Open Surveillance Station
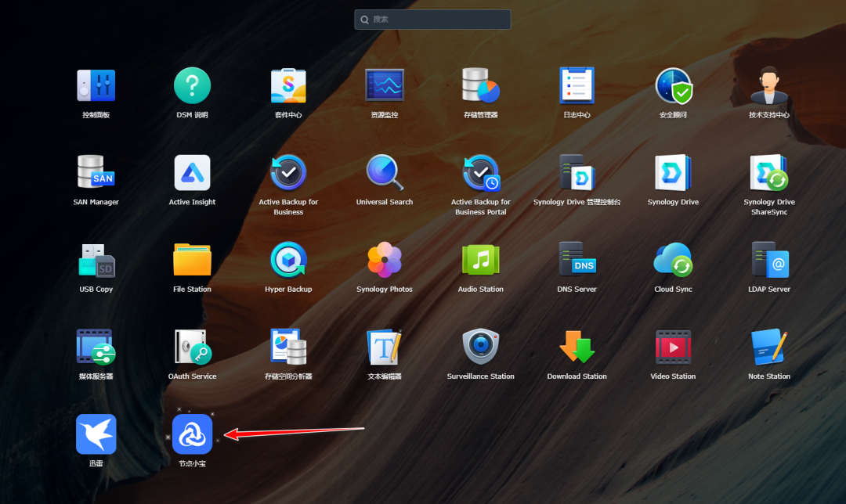The width and height of the screenshot is (846, 504). [x=481, y=347]
